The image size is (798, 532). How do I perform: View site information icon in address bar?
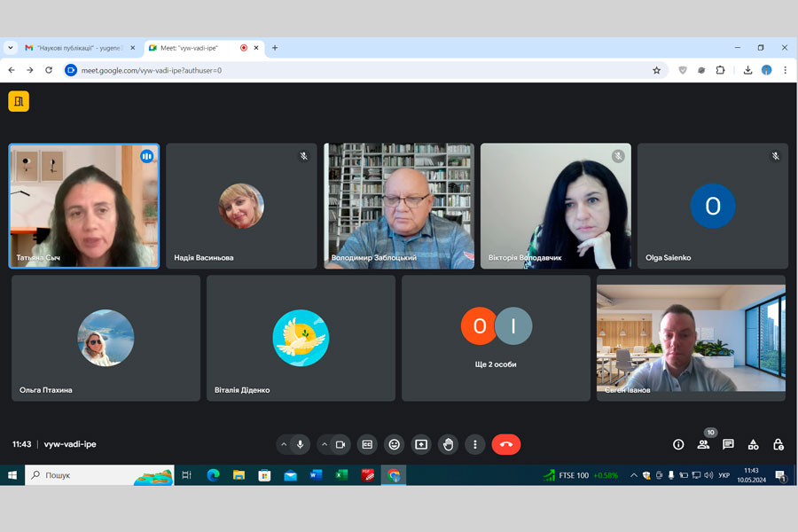(x=71, y=70)
